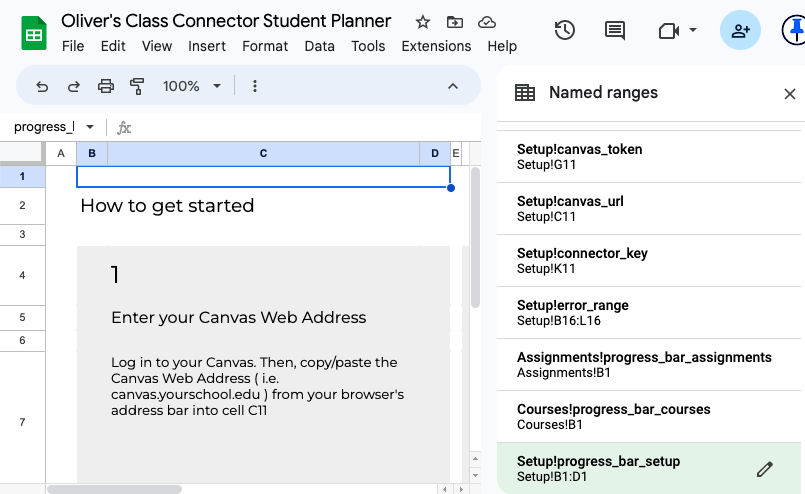The image size is (805, 494).
Task: Open the Tools menu
Action: click(368, 46)
